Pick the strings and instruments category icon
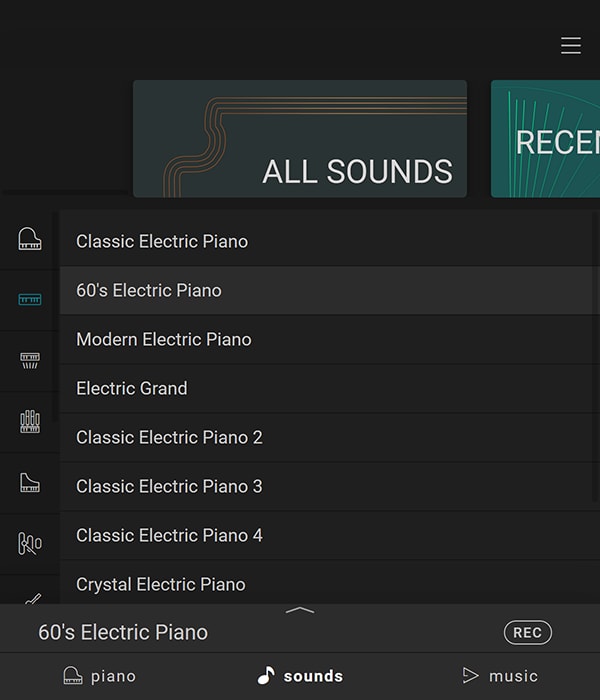 coord(30,543)
